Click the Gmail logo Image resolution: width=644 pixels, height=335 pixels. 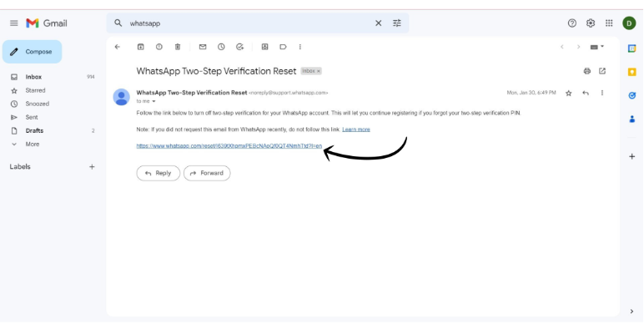tap(47, 23)
